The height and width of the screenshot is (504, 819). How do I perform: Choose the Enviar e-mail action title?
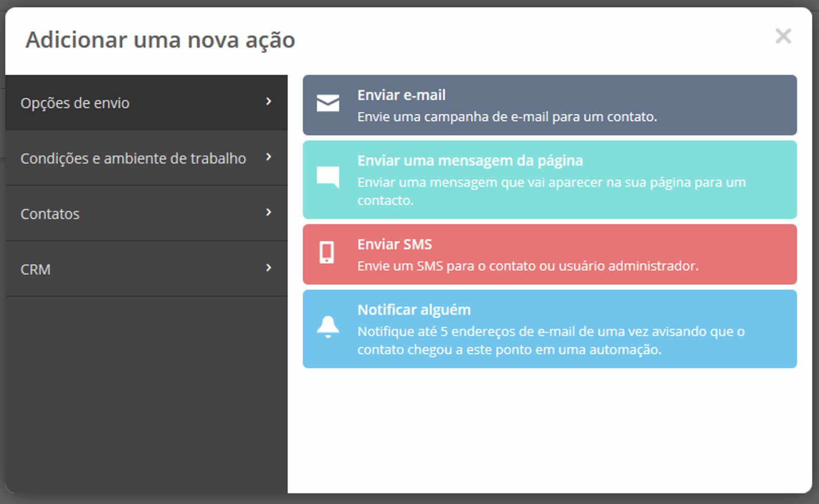coord(401,95)
